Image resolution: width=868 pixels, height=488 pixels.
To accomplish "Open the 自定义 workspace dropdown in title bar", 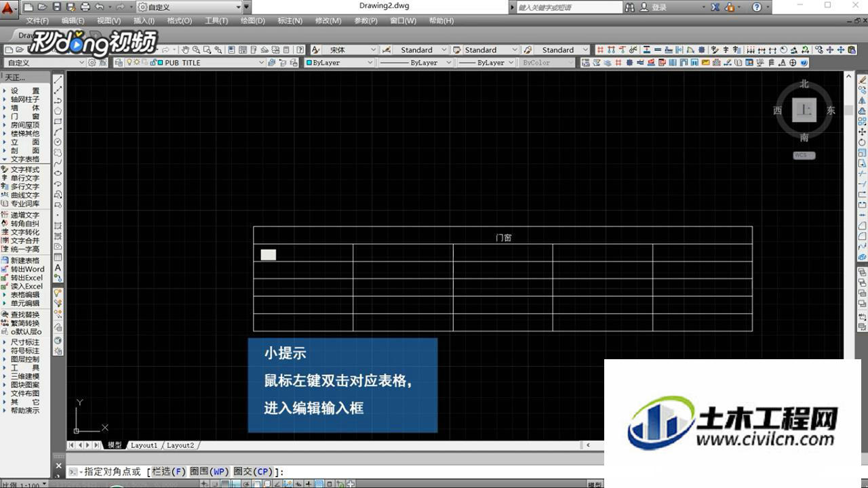I will pyautogui.click(x=189, y=7).
